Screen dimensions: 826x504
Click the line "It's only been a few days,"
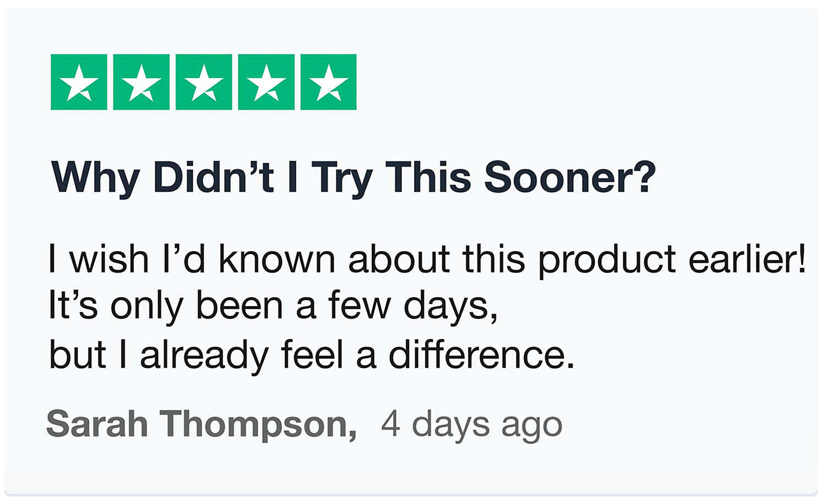tap(273, 306)
